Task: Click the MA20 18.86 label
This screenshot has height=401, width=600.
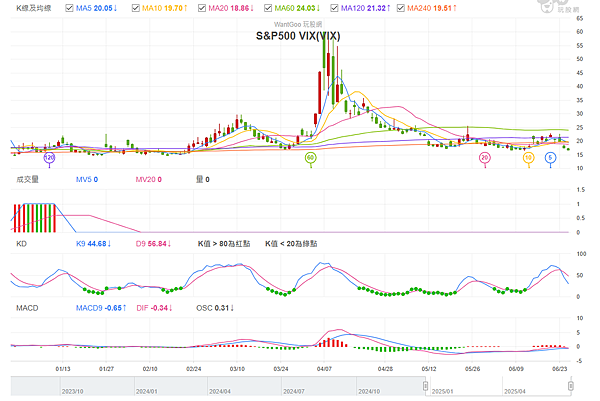Action: point(231,8)
